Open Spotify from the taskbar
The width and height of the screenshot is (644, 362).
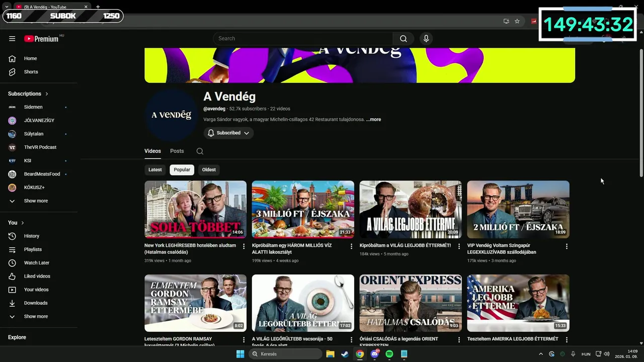tap(389, 354)
